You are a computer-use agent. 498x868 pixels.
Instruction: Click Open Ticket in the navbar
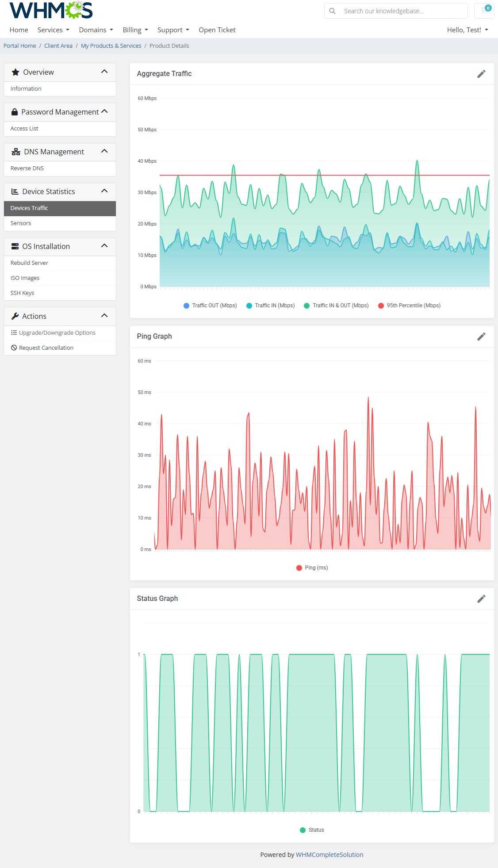point(217,30)
